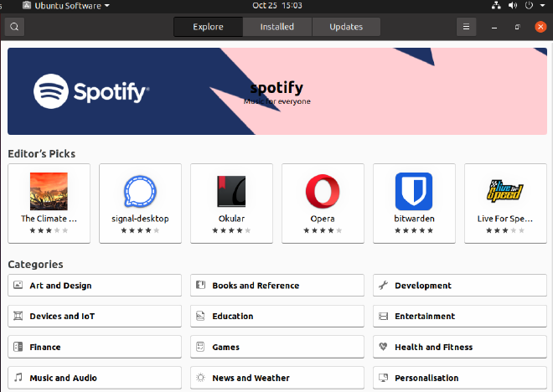Click the 'Opera' app name
This screenshot has height=392, width=553.
323,219
